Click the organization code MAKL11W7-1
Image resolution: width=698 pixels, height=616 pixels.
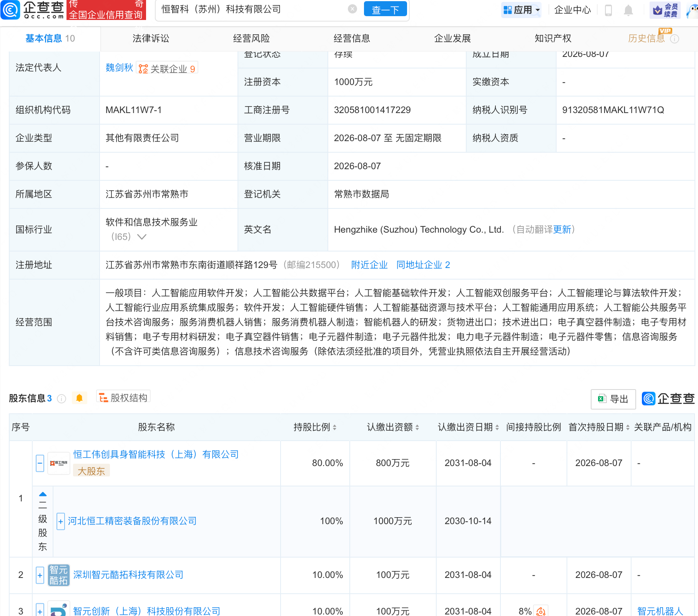134,110
